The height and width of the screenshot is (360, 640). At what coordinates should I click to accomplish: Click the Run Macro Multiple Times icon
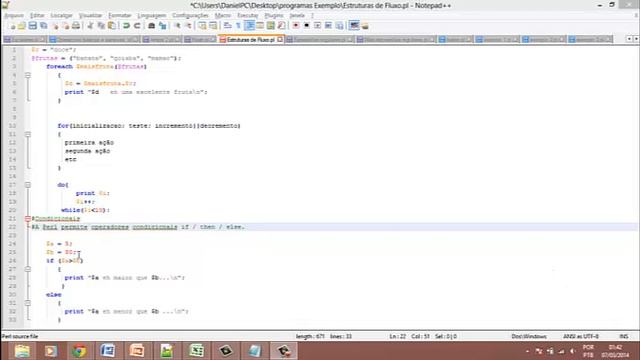328,26
